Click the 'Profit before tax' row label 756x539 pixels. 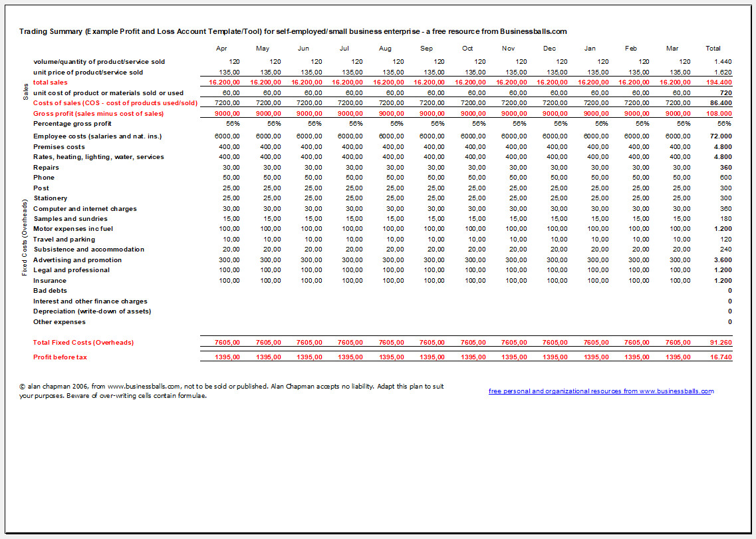61,357
